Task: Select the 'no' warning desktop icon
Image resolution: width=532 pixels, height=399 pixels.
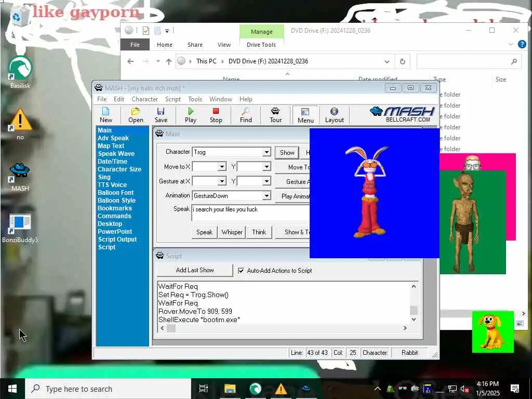Action: pos(20,124)
